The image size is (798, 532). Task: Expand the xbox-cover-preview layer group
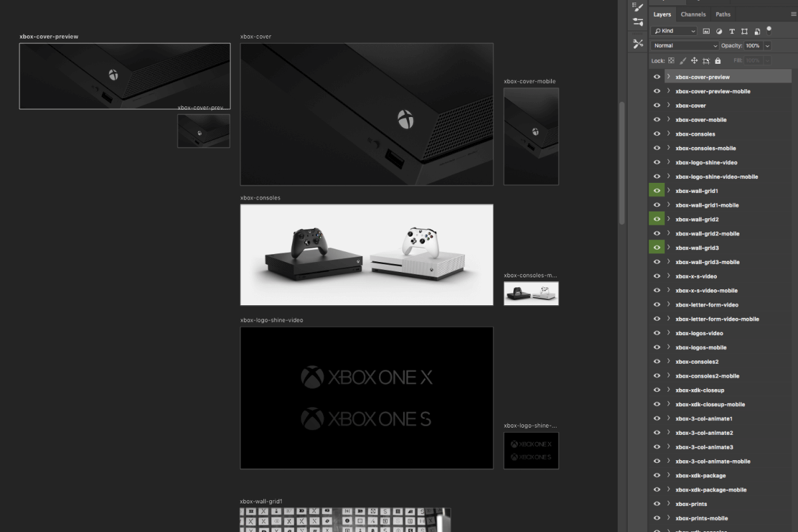668,76
